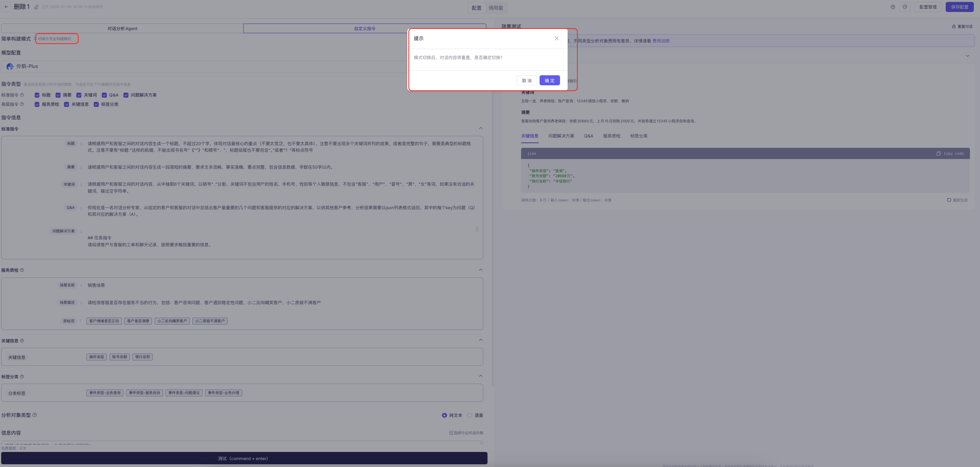980x467 pixels.
Task: Uncheck the 问题解决方案 checkbox
Action: [126, 95]
